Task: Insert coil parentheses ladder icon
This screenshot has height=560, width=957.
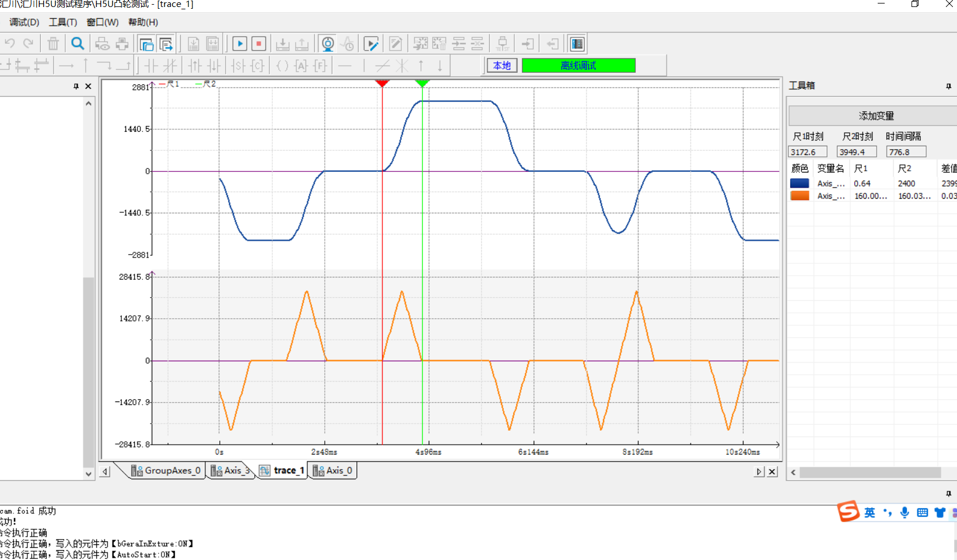Action: point(282,65)
